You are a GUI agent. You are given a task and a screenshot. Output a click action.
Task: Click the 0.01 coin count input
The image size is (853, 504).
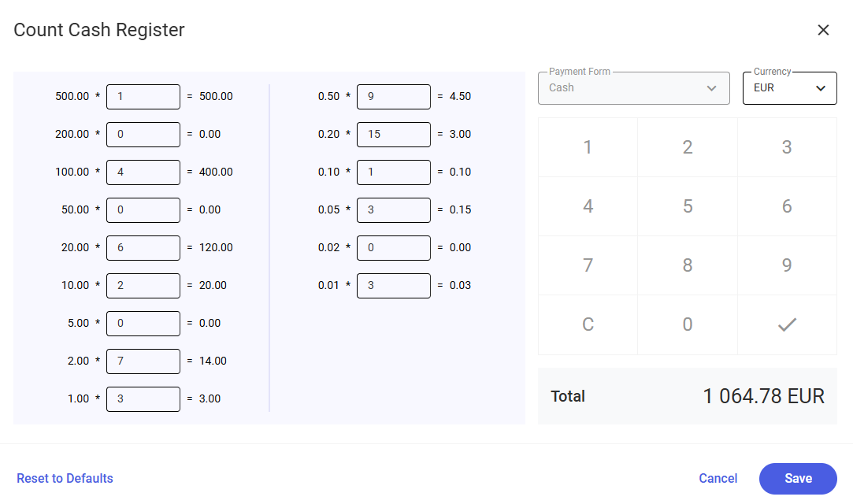(393, 286)
